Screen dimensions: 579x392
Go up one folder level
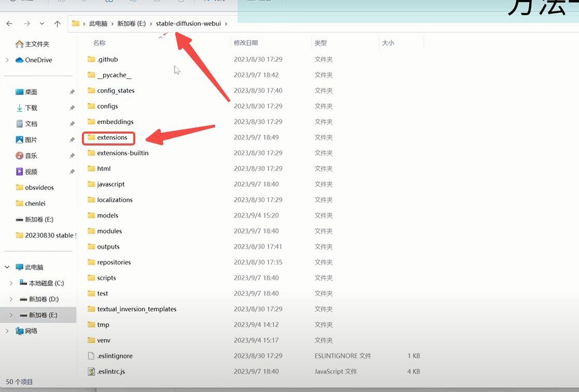click(x=57, y=24)
